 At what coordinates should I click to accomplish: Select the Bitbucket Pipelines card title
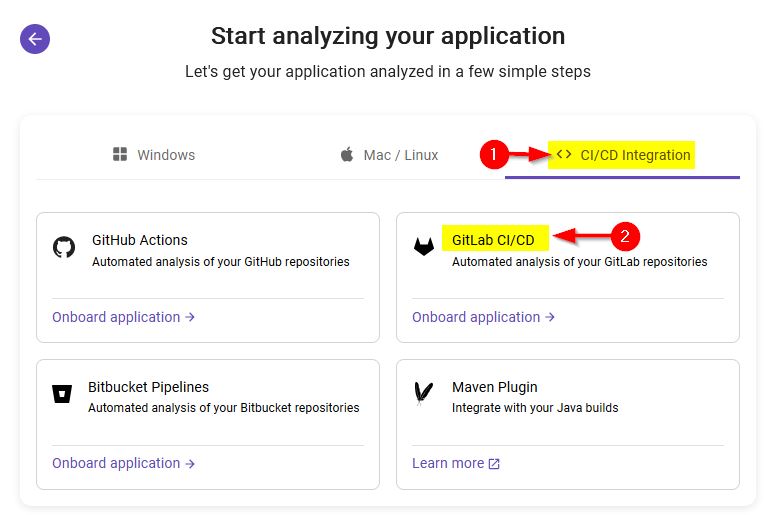coord(148,387)
